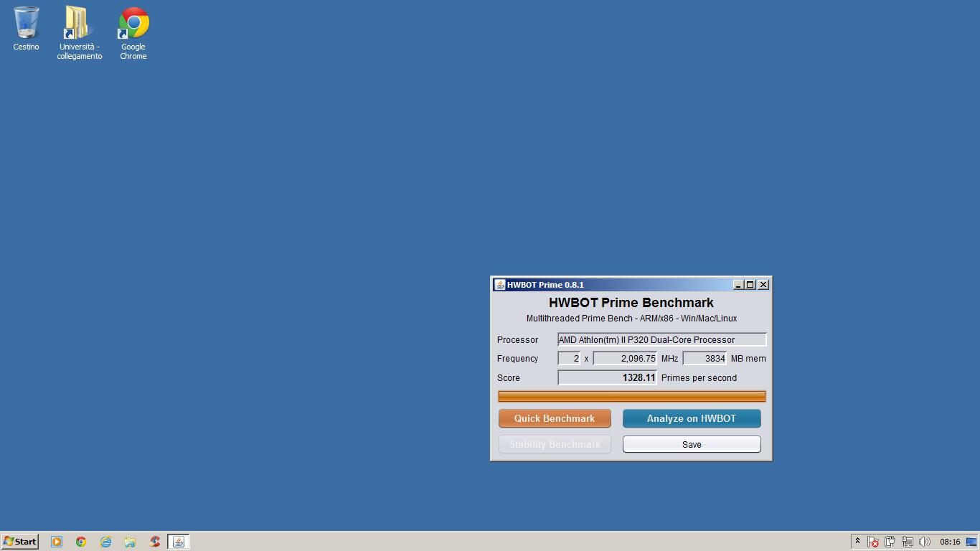The image size is (980, 551).
Task: Click the MHz label
Action: [x=669, y=359]
